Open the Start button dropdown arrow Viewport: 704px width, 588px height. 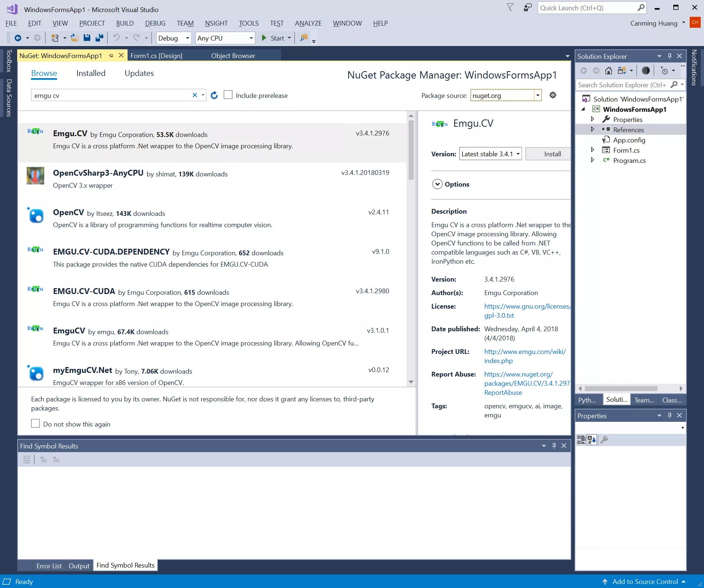pos(289,38)
